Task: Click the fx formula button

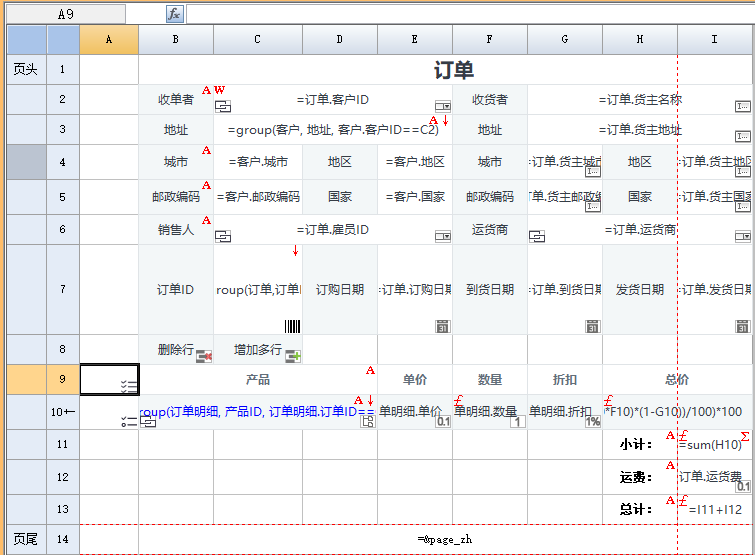Action: 174,14
